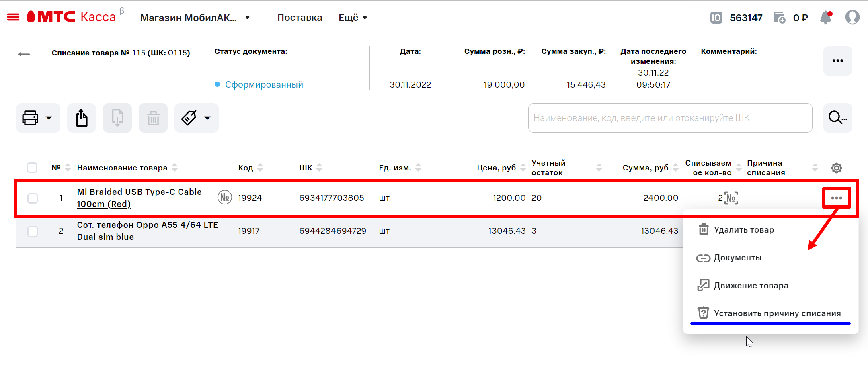868x366 pixels.
Task: Click retail sum 19 000,00 value
Action: (504, 84)
